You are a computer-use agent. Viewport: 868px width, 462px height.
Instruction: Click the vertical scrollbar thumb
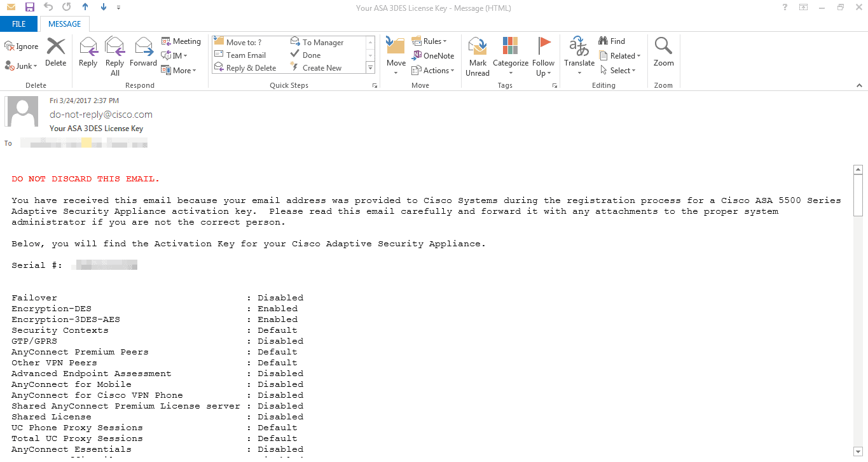858,197
